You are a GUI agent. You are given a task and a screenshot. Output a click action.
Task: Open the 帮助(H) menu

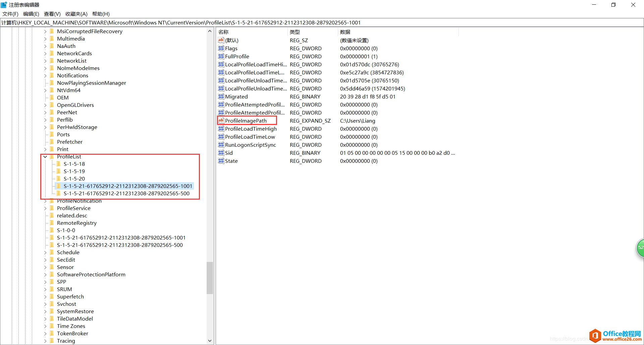pyautogui.click(x=101, y=14)
